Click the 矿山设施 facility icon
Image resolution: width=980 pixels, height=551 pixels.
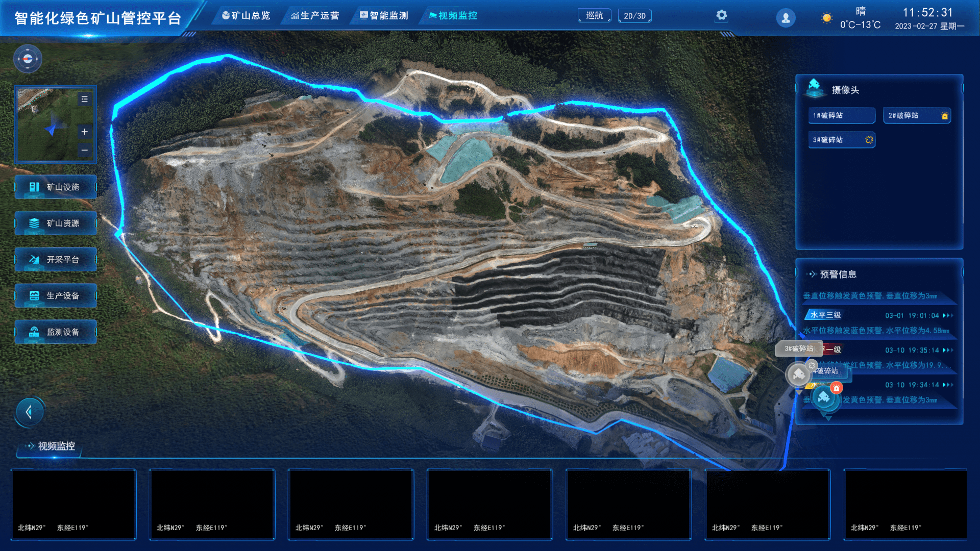(x=34, y=187)
